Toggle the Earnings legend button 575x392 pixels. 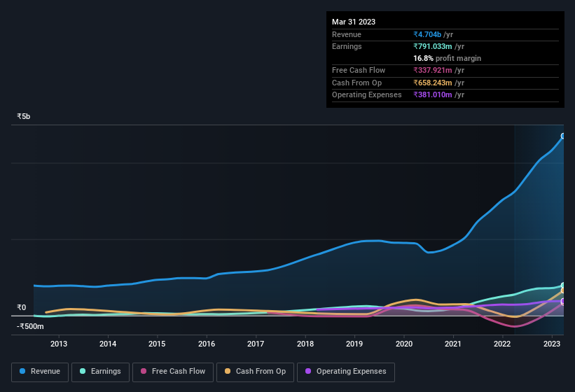pos(100,372)
